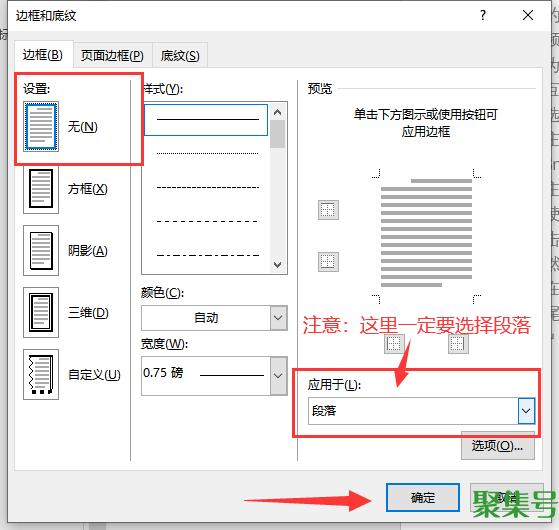
Task: Open the 颜色(C) color dropdown
Action: [x=214, y=318]
